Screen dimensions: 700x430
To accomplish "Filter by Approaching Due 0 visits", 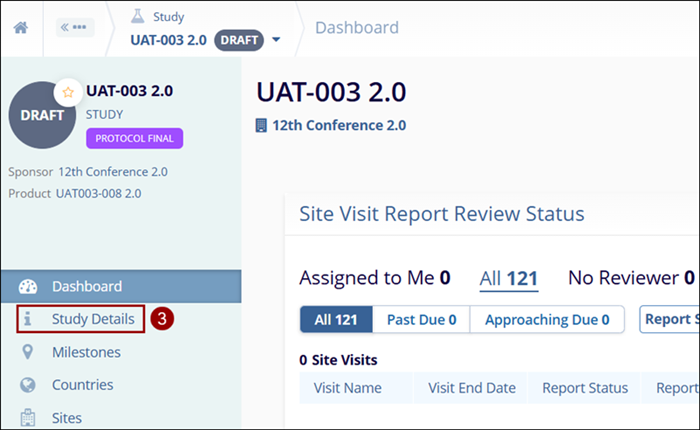I will (546, 320).
